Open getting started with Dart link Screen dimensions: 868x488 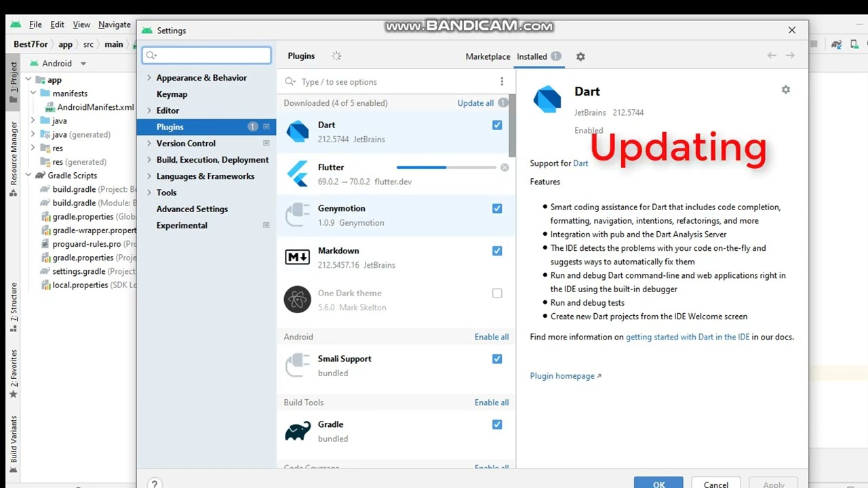coord(688,337)
